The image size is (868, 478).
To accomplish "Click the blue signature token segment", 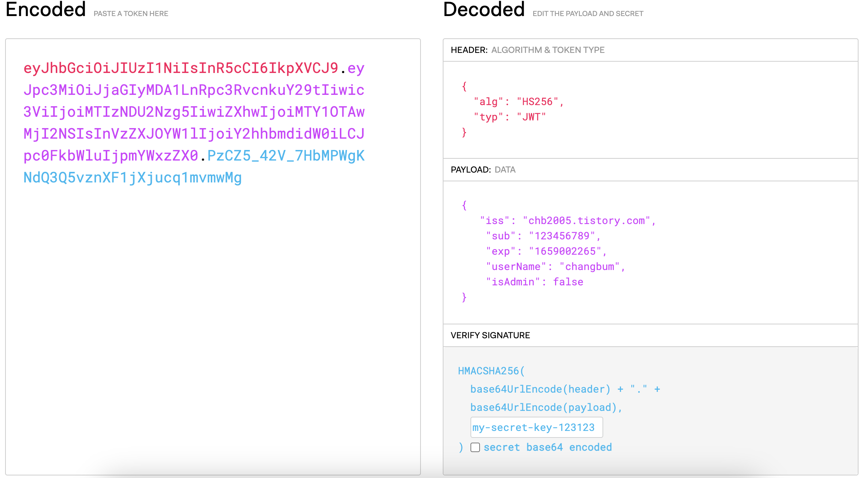I will coord(132,178).
